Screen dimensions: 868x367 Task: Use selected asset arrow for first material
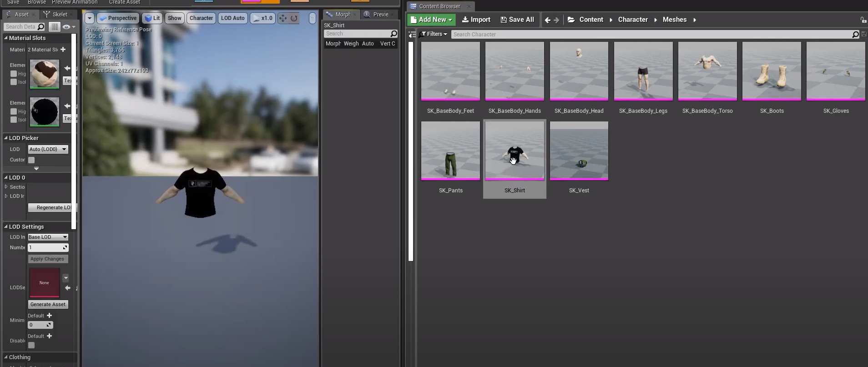click(67, 68)
